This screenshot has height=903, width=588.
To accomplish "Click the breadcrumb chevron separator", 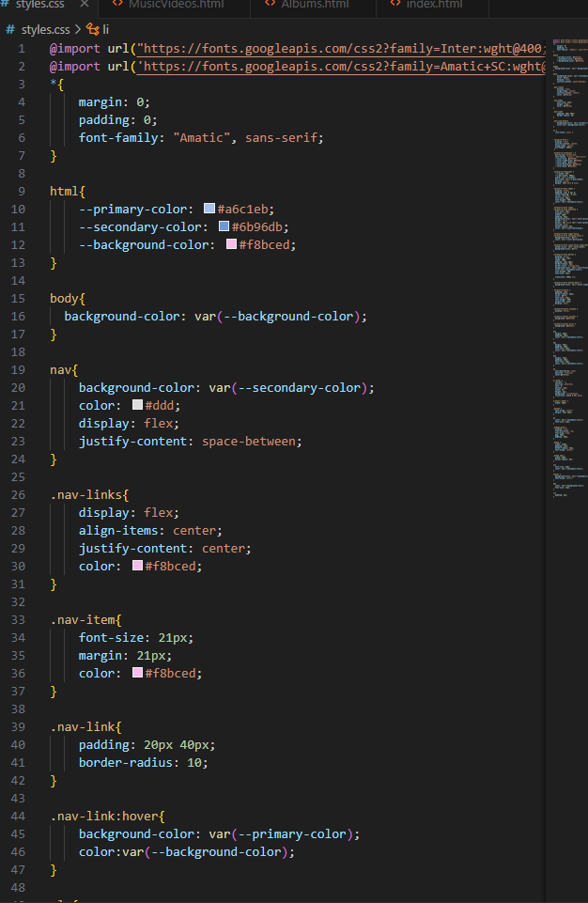I will pos(79,29).
